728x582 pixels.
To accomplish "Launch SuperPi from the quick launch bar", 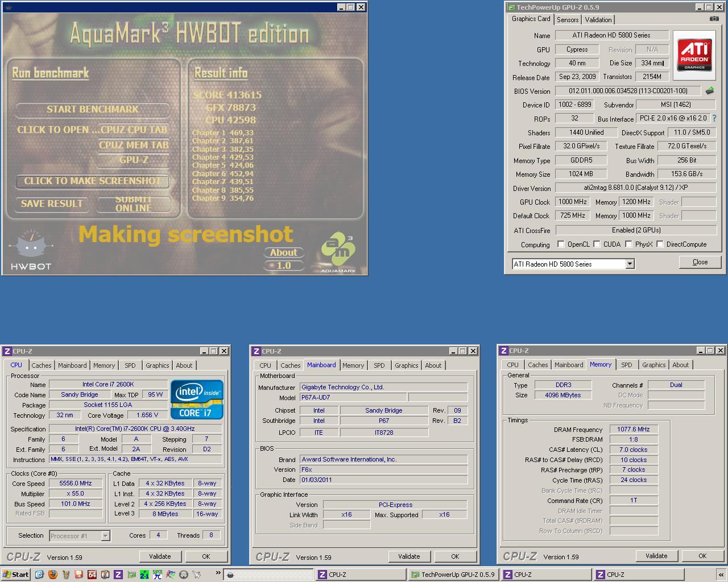I will 158,575.
